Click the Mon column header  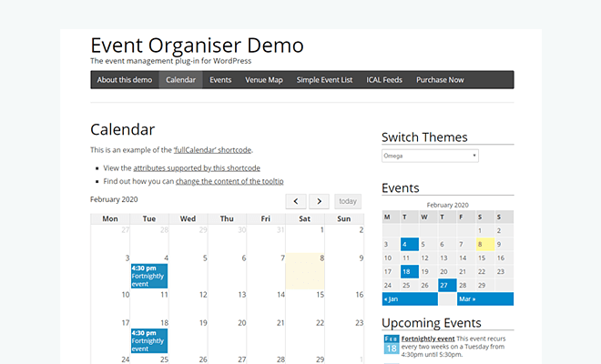point(110,218)
